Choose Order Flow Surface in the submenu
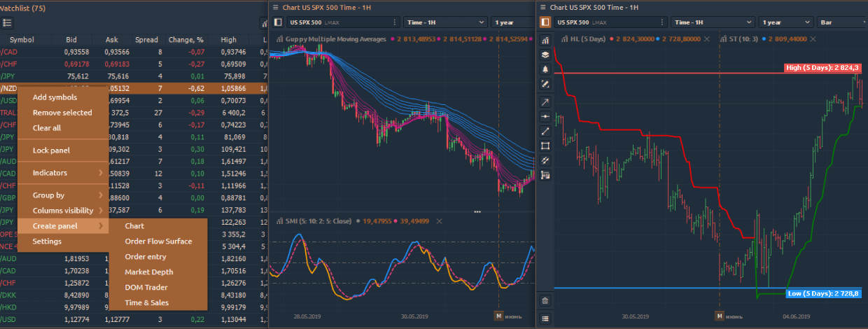The image size is (868, 329). point(158,241)
